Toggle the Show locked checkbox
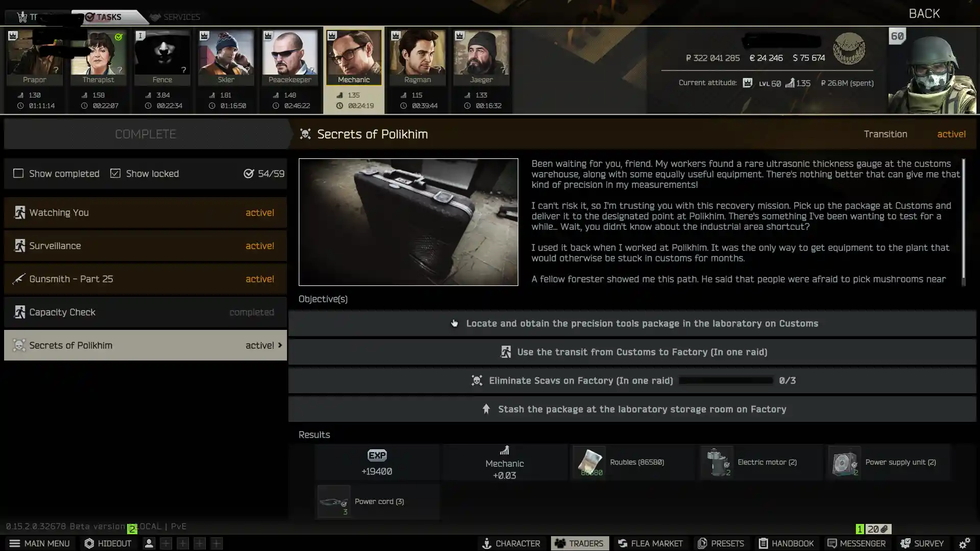This screenshot has height=551, width=980. point(115,174)
